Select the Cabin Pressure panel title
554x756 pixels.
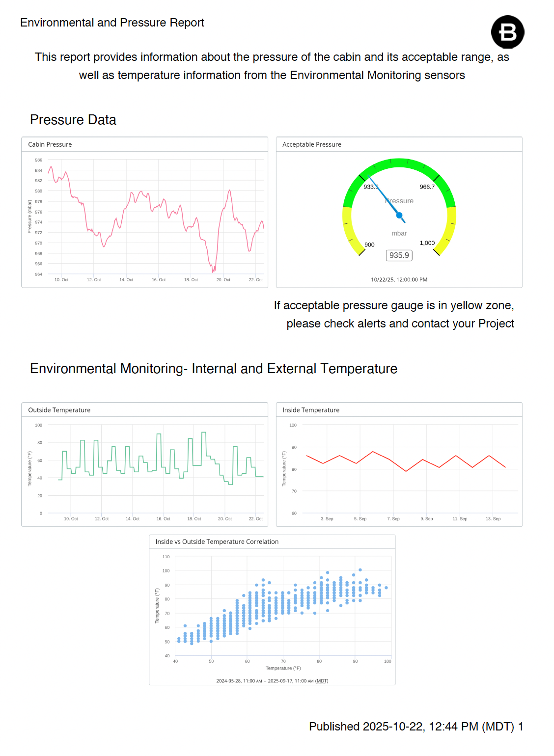point(50,144)
